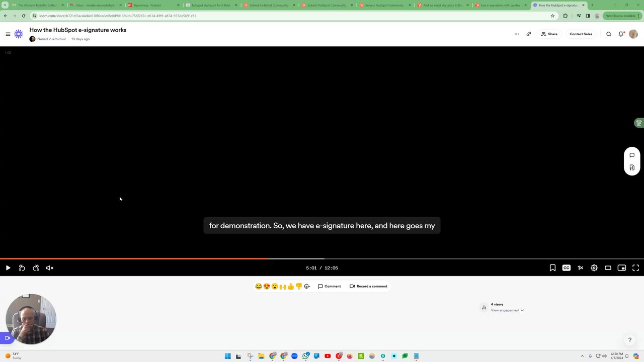Click the Contact Sales button
The image size is (644, 362).
point(581,34)
